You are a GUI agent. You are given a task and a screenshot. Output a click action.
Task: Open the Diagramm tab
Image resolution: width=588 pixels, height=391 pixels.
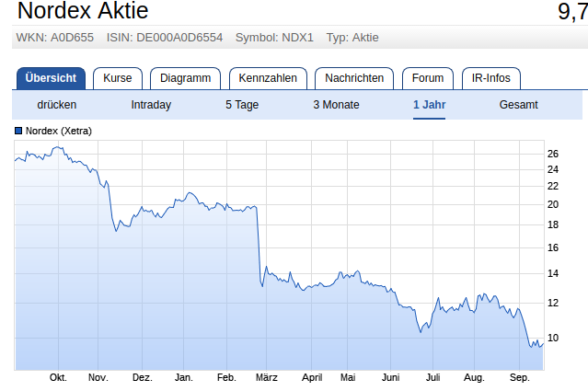click(x=185, y=78)
